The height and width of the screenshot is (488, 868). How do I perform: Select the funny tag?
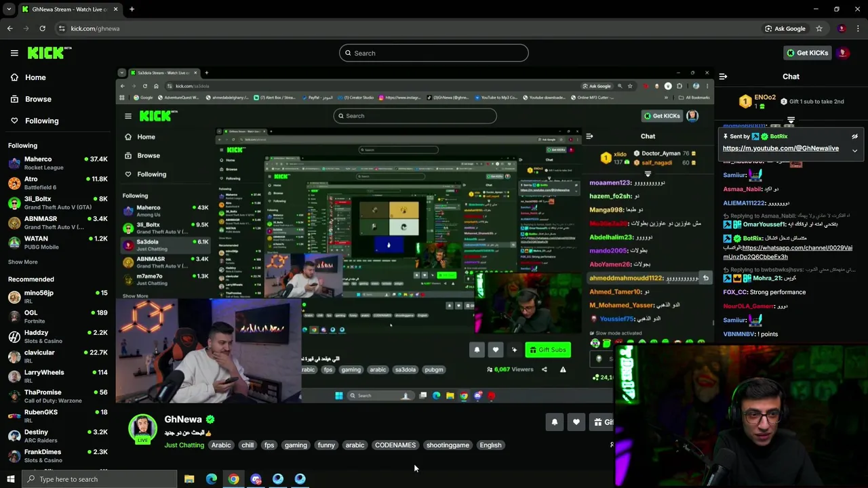pos(326,445)
